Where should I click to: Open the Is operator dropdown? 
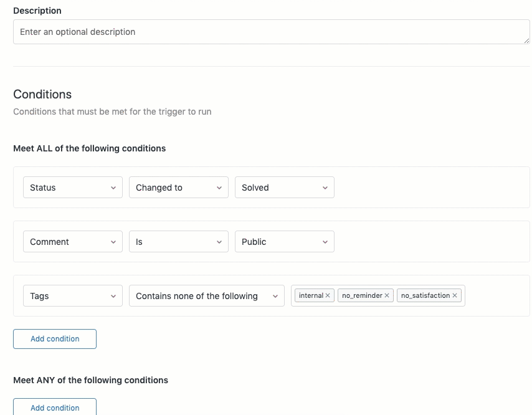pos(178,241)
